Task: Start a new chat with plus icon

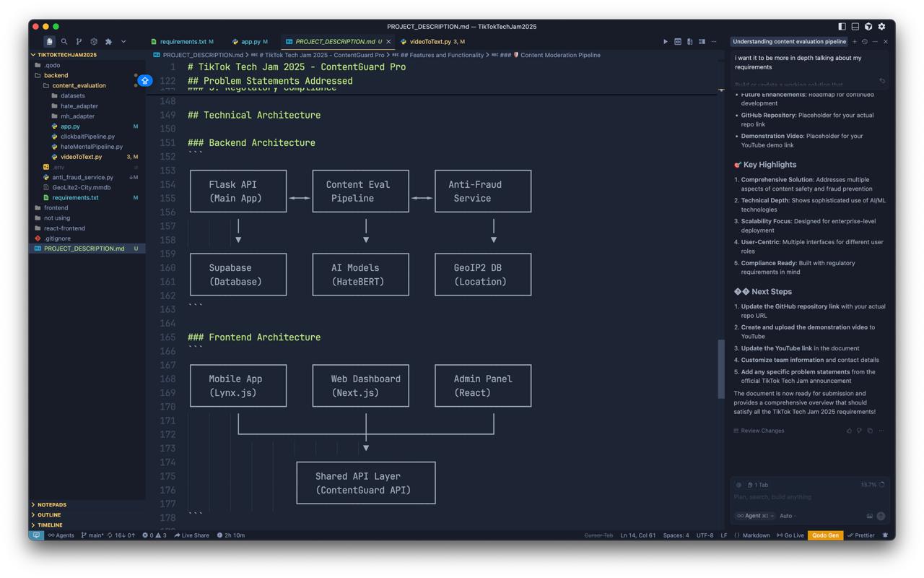Action: [855, 42]
